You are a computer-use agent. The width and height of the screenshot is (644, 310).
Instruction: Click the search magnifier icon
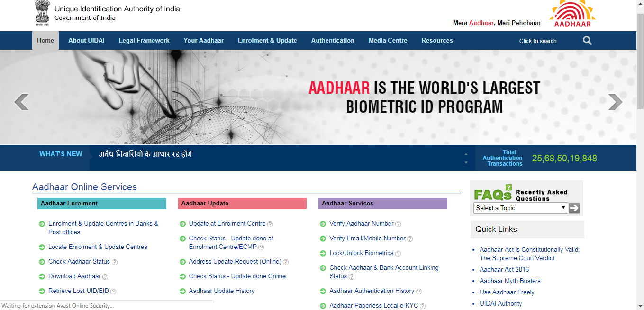587,41
